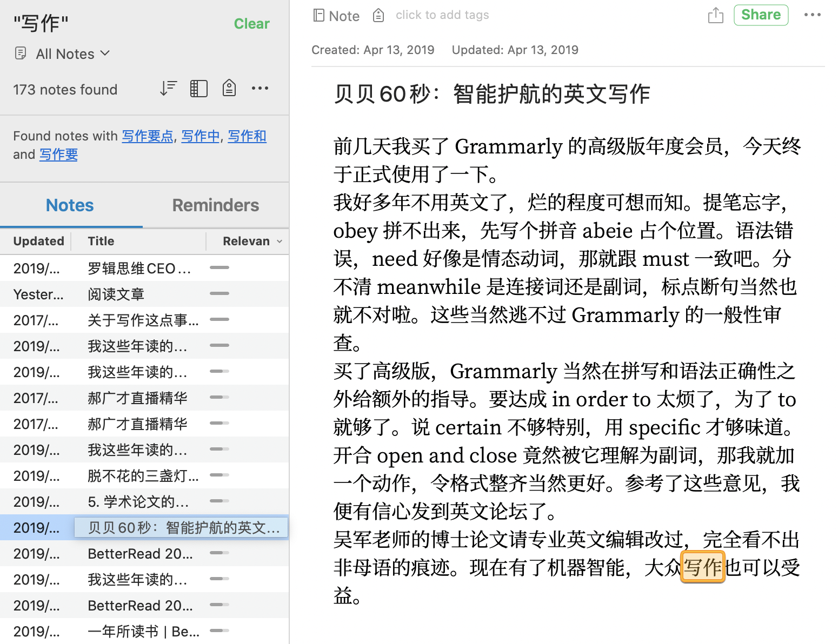The height and width of the screenshot is (644, 838).
Task: Filter notes by tag icon
Action: (x=229, y=88)
